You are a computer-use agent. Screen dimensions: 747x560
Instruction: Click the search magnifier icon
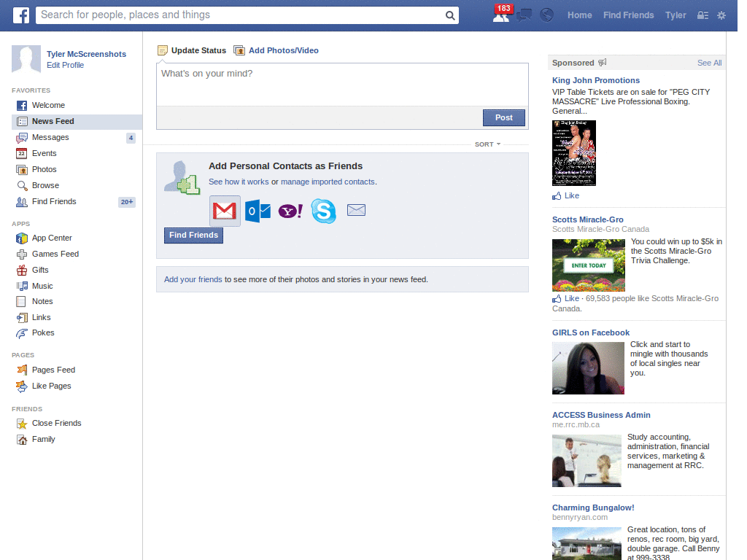click(449, 16)
